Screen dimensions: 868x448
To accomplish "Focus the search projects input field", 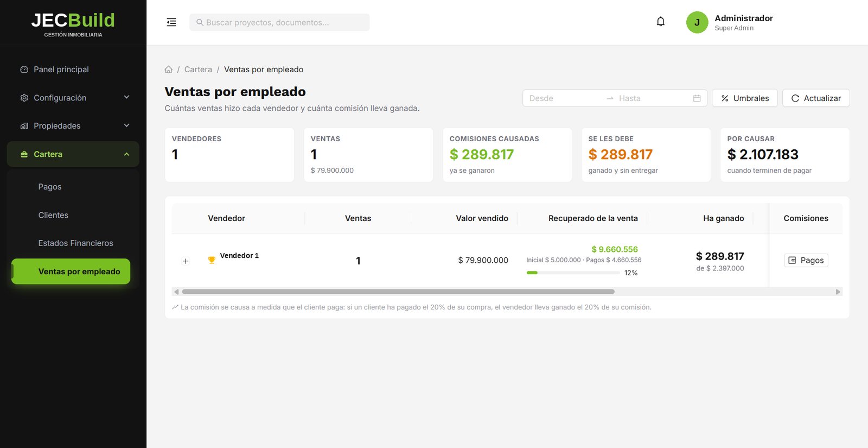I will coord(279,22).
